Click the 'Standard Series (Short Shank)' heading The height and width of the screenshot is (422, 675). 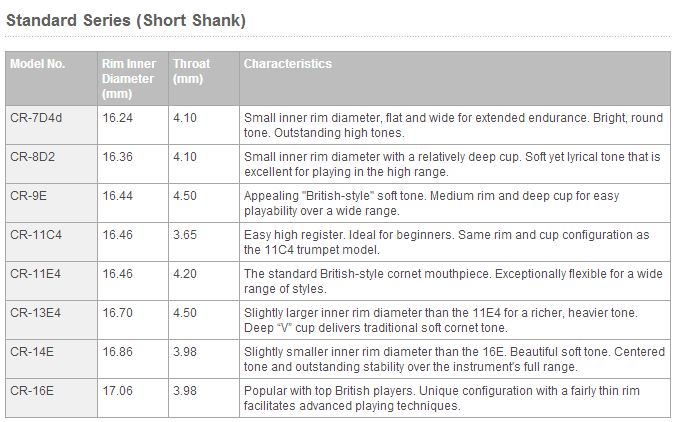126,20
